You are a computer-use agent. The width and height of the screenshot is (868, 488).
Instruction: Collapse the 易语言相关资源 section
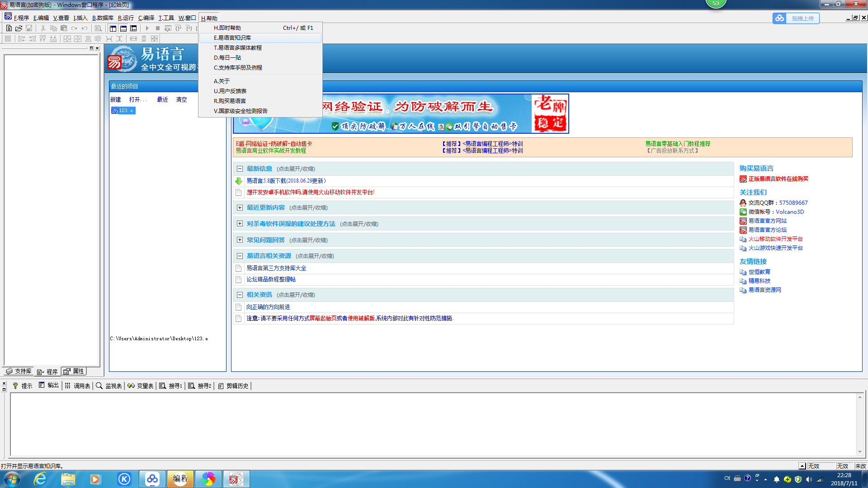(240, 256)
